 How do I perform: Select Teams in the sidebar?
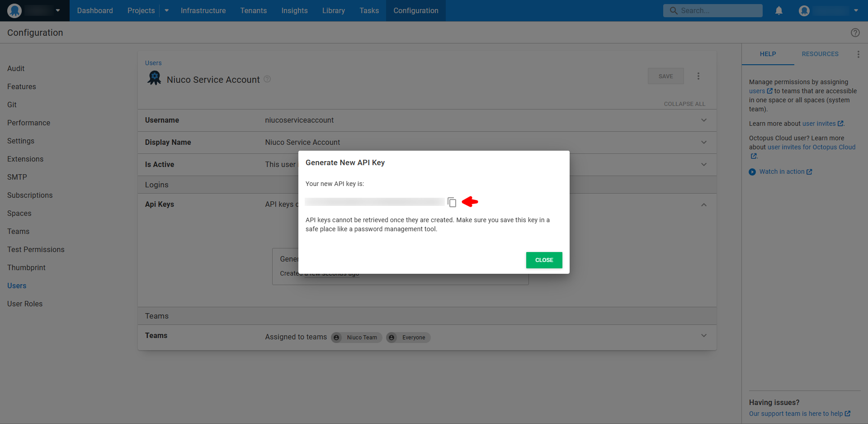tap(18, 231)
